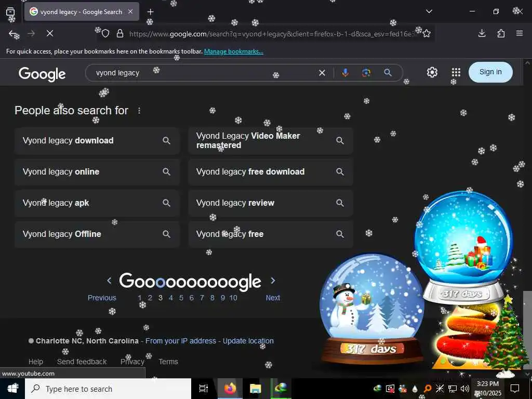Click the right chevron beside Gooooogle logo
532x399 pixels.
[273, 281]
